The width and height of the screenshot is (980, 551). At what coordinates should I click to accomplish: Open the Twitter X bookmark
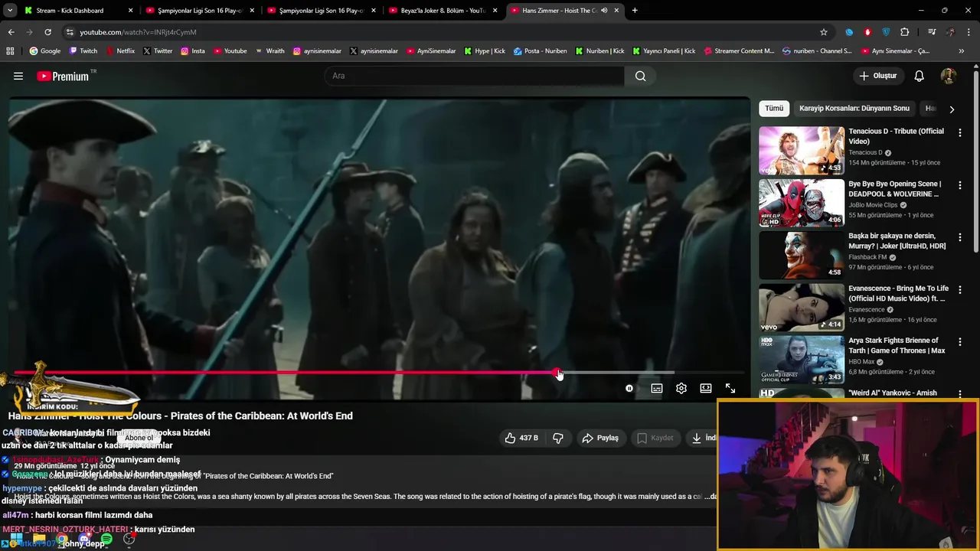point(158,51)
